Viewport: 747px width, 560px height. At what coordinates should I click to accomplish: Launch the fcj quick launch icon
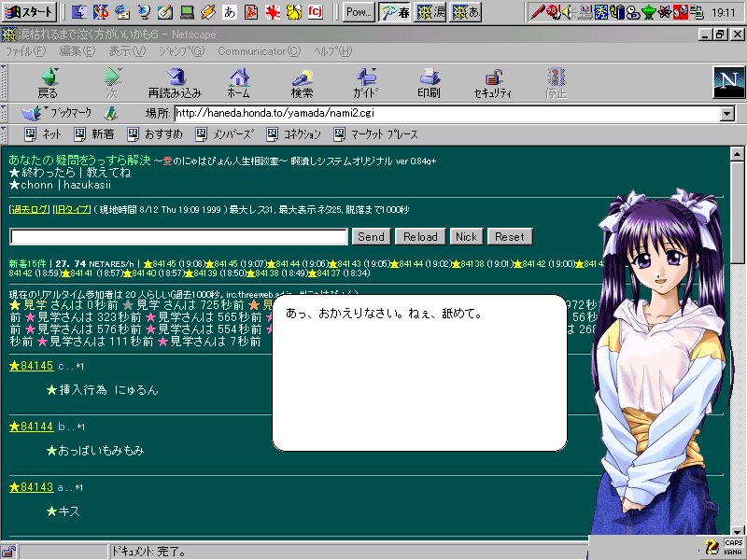(x=315, y=11)
